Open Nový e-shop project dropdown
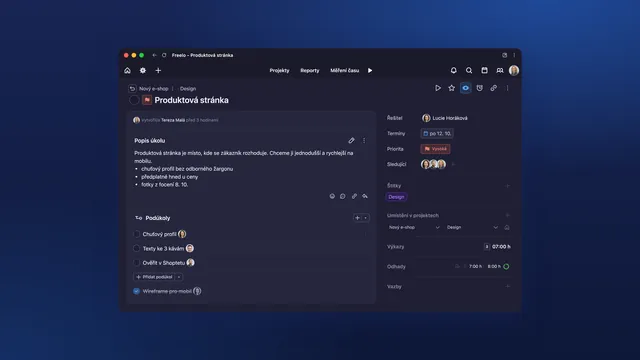 (414, 227)
